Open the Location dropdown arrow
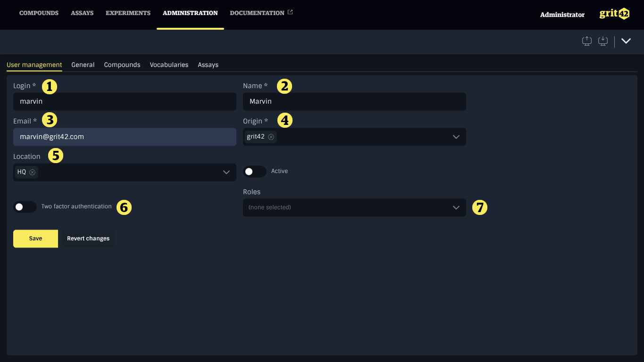Image resolution: width=644 pixels, height=362 pixels. (x=226, y=172)
